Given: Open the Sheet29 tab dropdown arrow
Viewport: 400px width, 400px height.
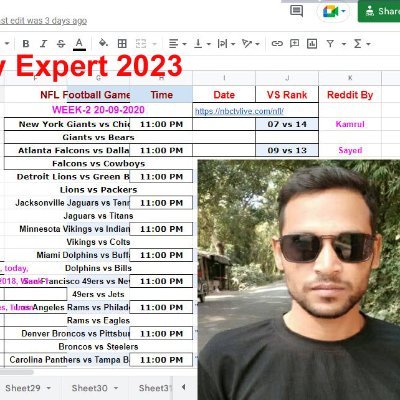Looking at the screenshot, I should tap(49, 388).
